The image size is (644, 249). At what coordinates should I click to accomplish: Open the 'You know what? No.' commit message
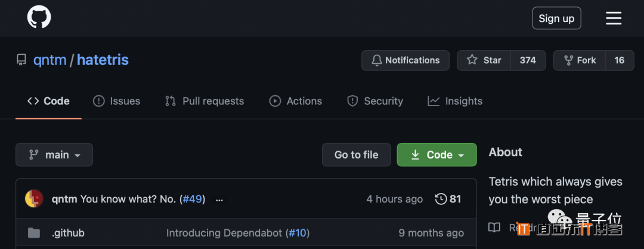tap(128, 200)
